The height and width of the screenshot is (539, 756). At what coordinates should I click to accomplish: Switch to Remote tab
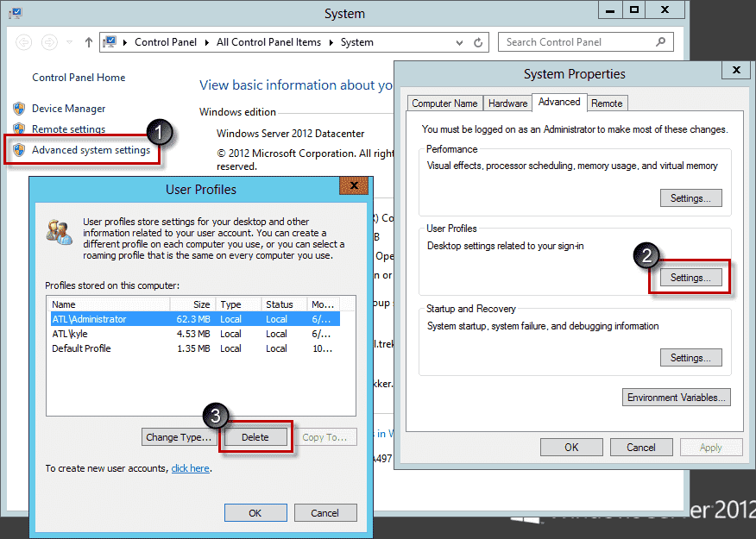coord(607,103)
